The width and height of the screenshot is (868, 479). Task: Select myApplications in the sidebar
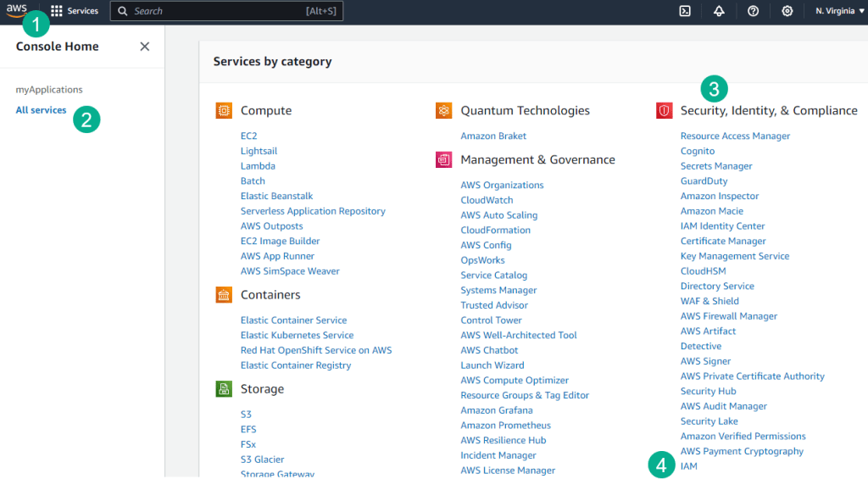(49, 89)
